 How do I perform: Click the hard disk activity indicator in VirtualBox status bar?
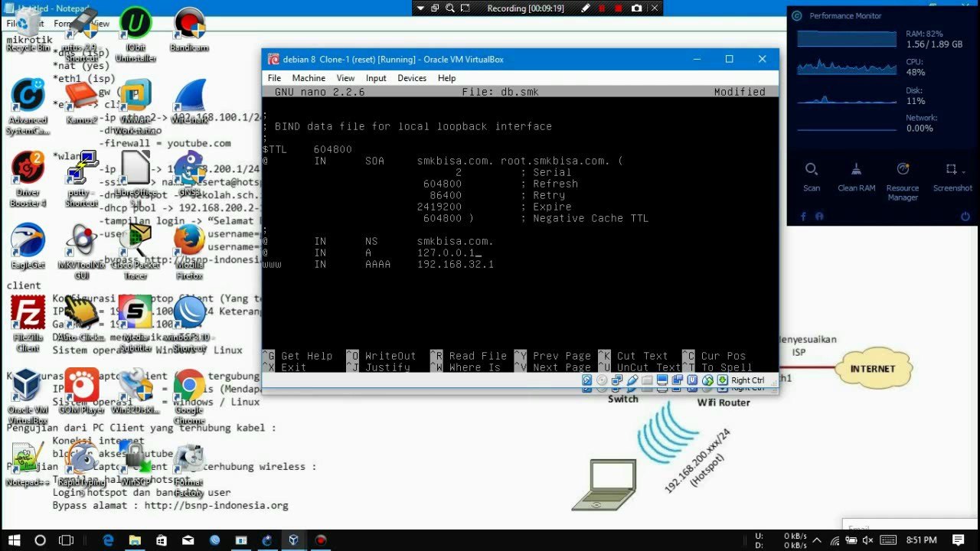(x=586, y=380)
